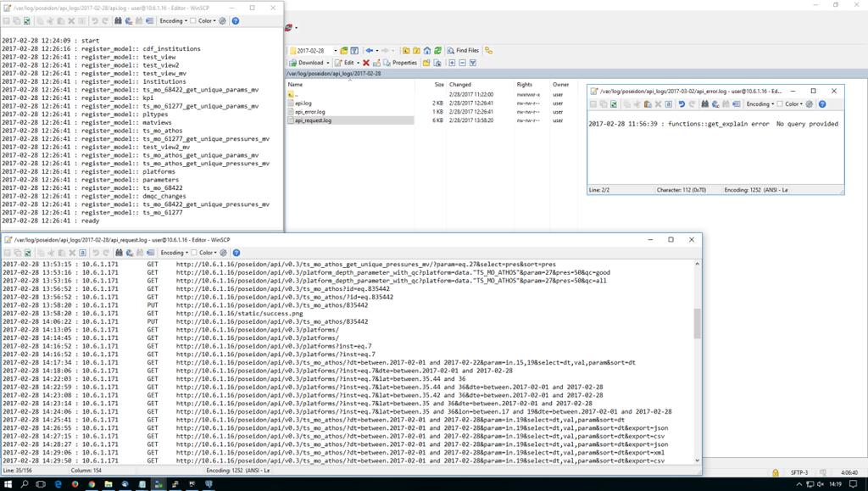Open preferences gear in api_request.log editor
Image resolution: width=868 pixels, height=491 pixels.
coord(224,253)
